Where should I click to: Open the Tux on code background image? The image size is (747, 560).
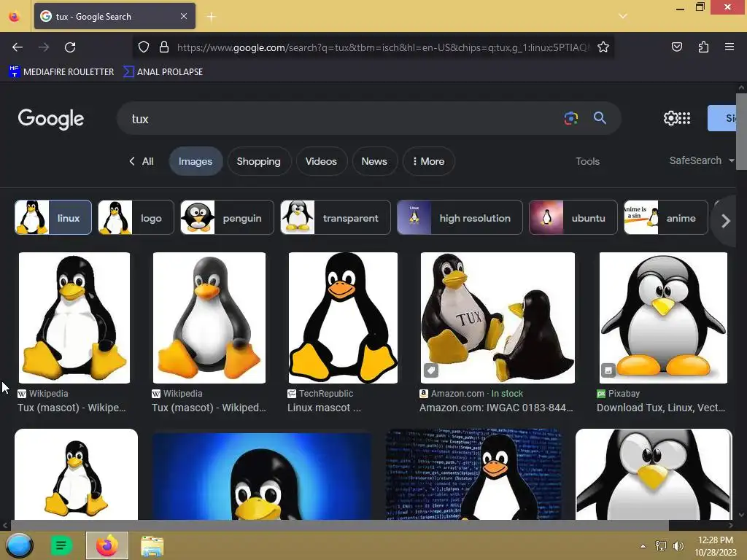coord(473,474)
